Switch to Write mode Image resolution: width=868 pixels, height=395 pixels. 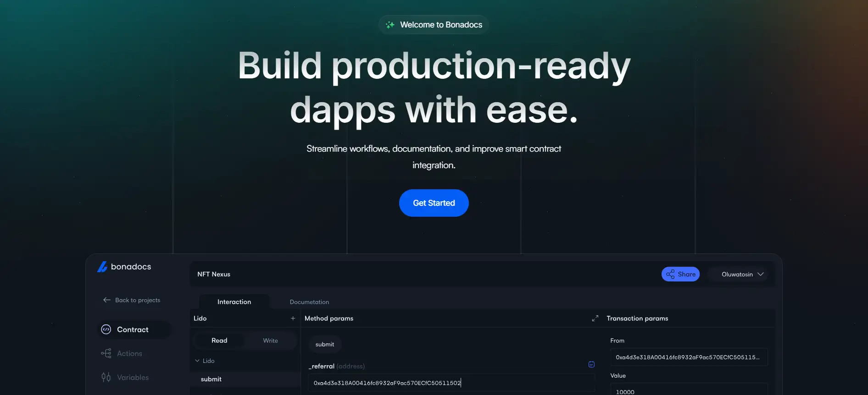point(270,340)
